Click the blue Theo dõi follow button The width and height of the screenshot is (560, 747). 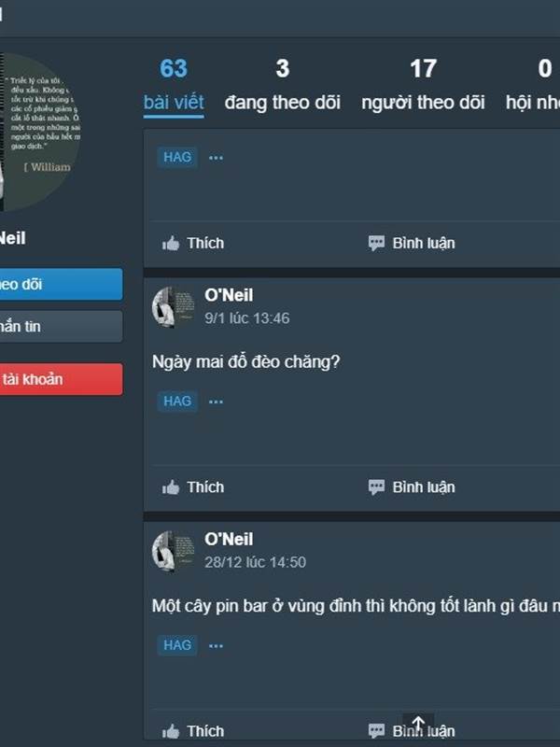point(61,285)
